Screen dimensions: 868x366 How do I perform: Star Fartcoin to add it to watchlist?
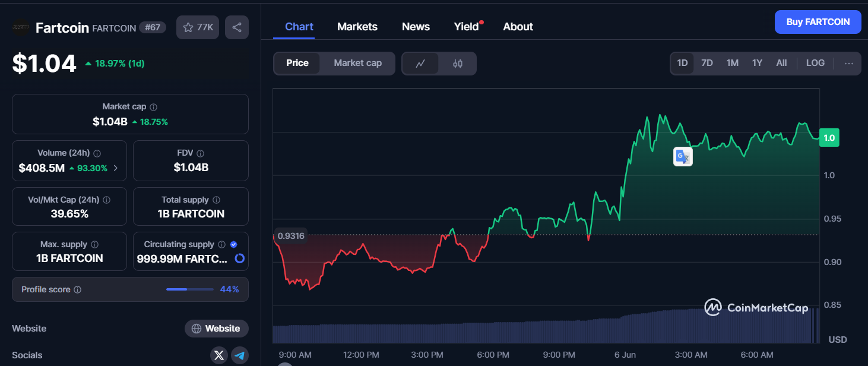[189, 27]
